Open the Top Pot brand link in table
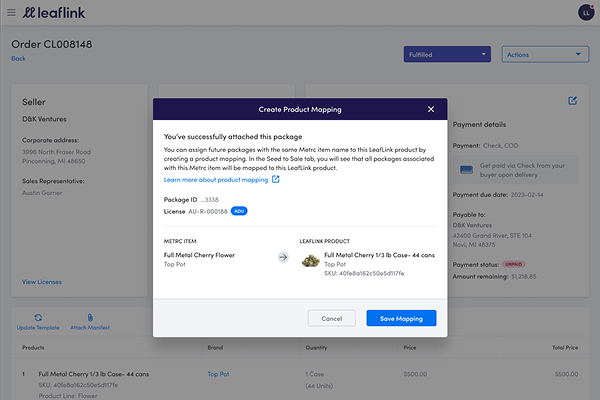This screenshot has width=600, height=400. (218, 374)
